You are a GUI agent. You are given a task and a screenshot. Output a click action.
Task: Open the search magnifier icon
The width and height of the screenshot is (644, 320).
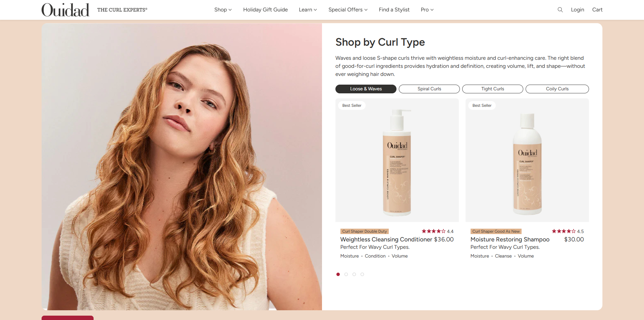(560, 10)
